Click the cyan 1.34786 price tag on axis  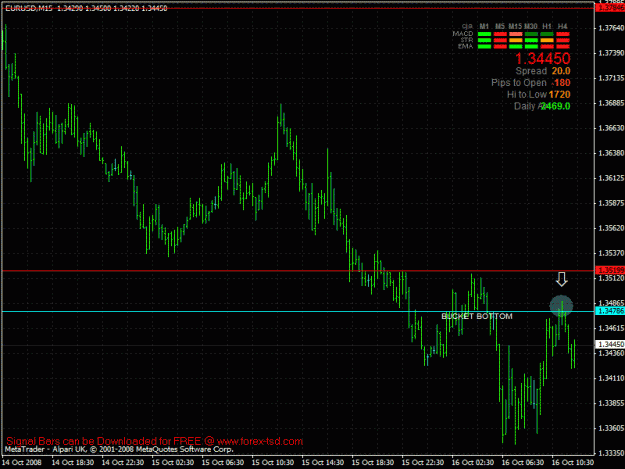610,311
